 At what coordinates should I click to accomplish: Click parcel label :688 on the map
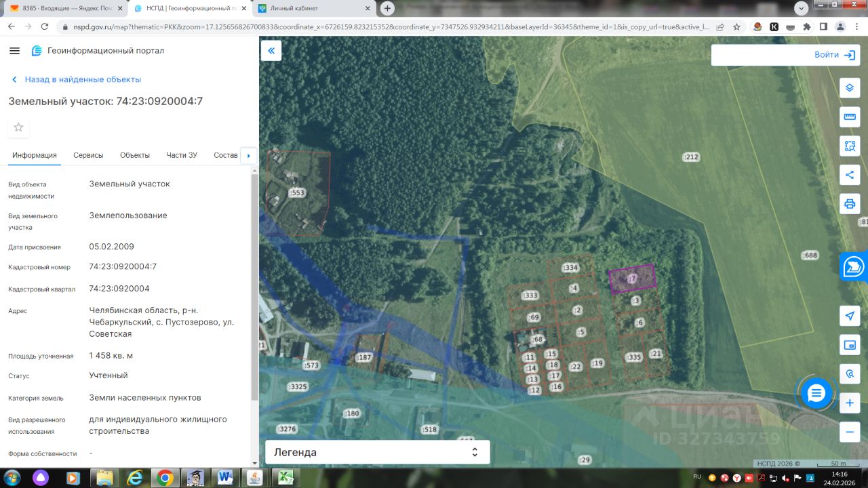[810, 256]
